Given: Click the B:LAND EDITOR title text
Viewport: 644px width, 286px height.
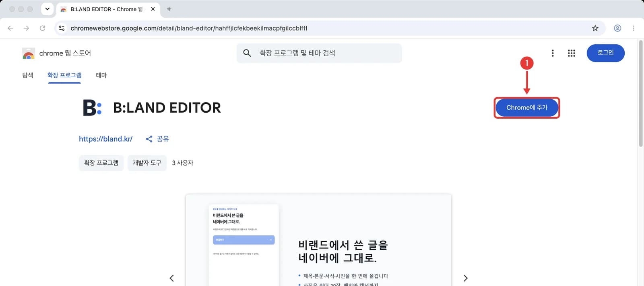Looking at the screenshot, I should tap(167, 108).
